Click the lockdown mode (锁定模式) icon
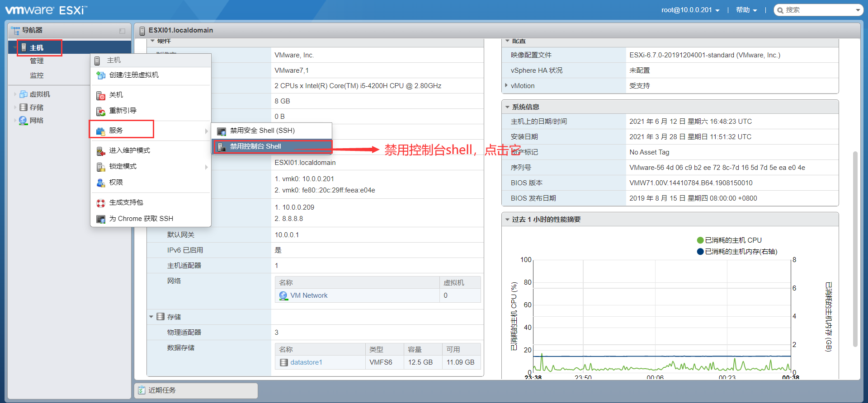This screenshot has width=868, height=403. click(101, 167)
